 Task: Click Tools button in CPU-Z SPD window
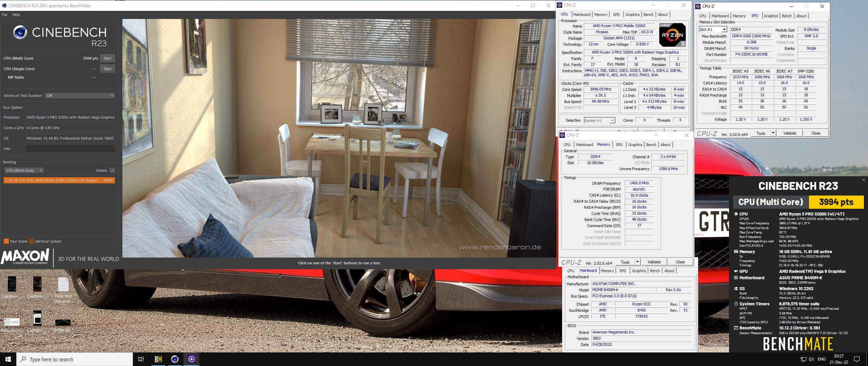pyautogui.click(x=761, y=133)
